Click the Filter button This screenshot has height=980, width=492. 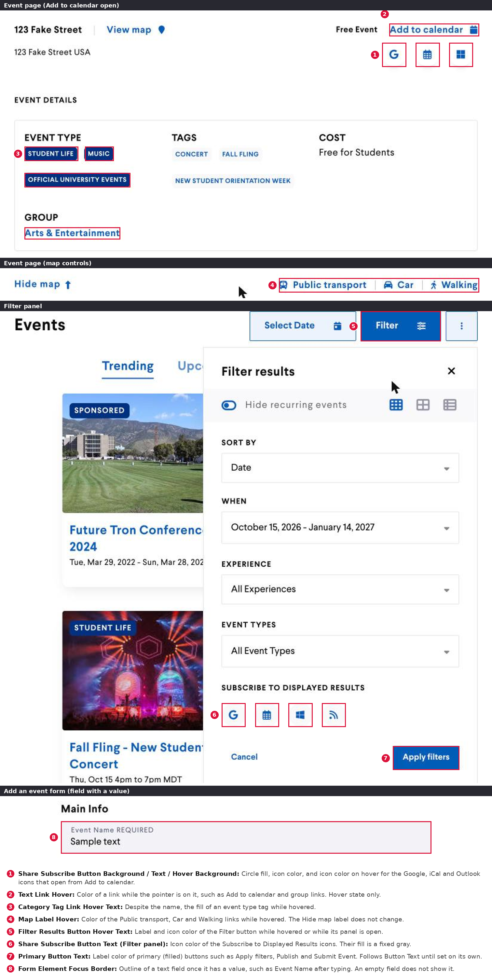click(401, 326)
